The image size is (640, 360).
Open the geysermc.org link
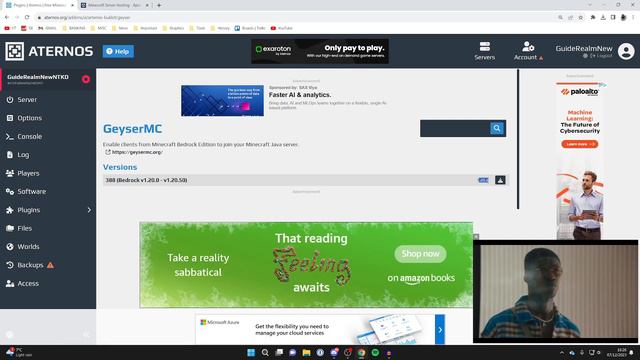pyautogui.click(x=137, y=152)
